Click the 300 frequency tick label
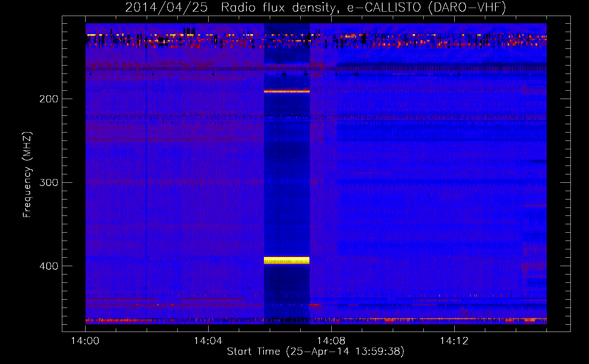This screenshot has height=364, width=589. tap(49, 182)
